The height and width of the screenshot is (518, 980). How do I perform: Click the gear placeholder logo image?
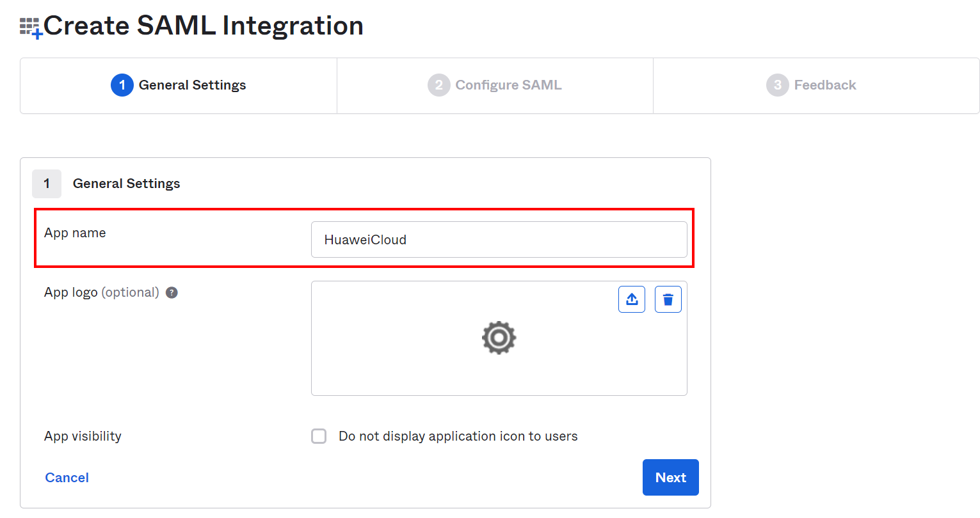(499, 338)
